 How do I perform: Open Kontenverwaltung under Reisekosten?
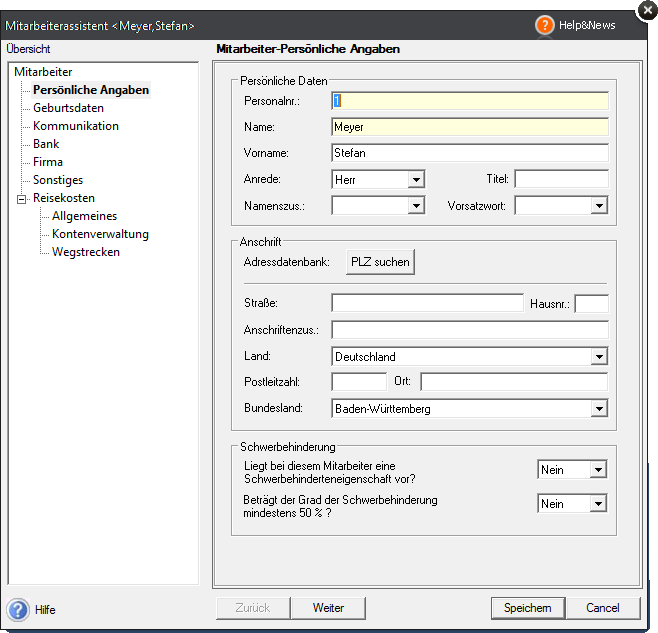(100, 234)
